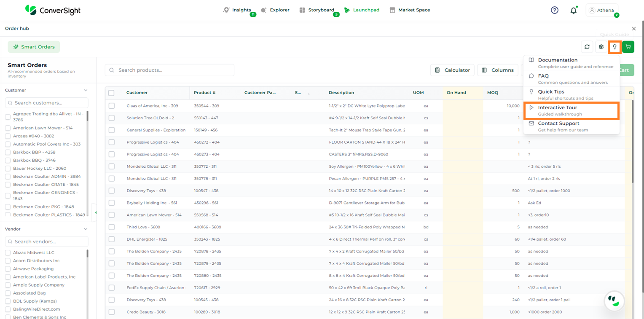This screenshot has width=644, height=319.
Task: Open the ConverSight chat assistant bubble
Action: pos(614,300)
